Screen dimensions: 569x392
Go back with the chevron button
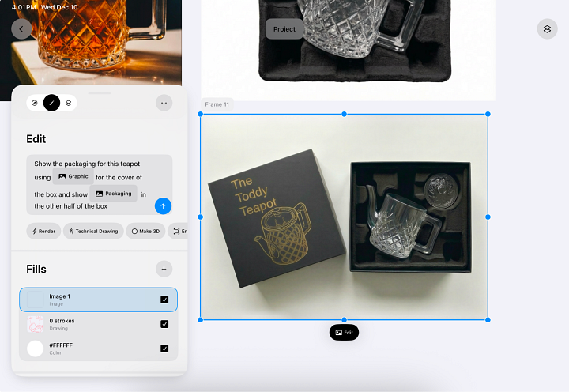21,29
